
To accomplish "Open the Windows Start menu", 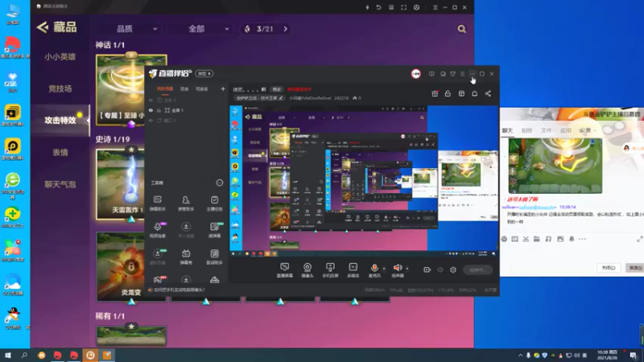I will [x=8, y=355].
